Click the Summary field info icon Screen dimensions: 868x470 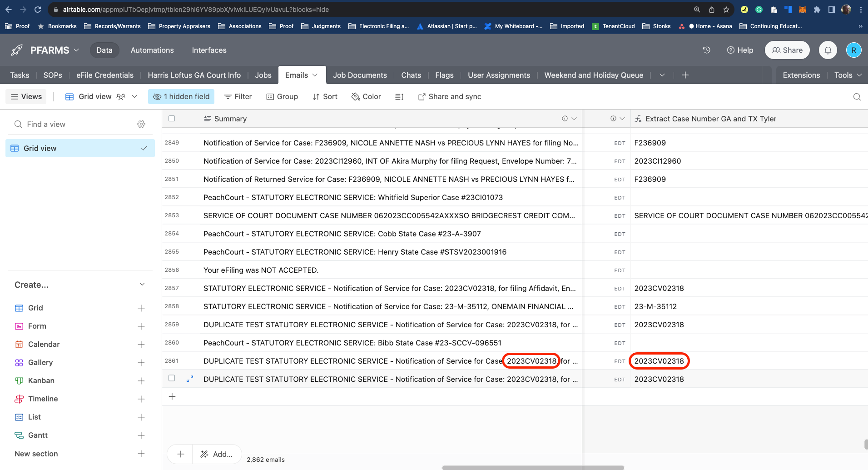pos(565,119)
